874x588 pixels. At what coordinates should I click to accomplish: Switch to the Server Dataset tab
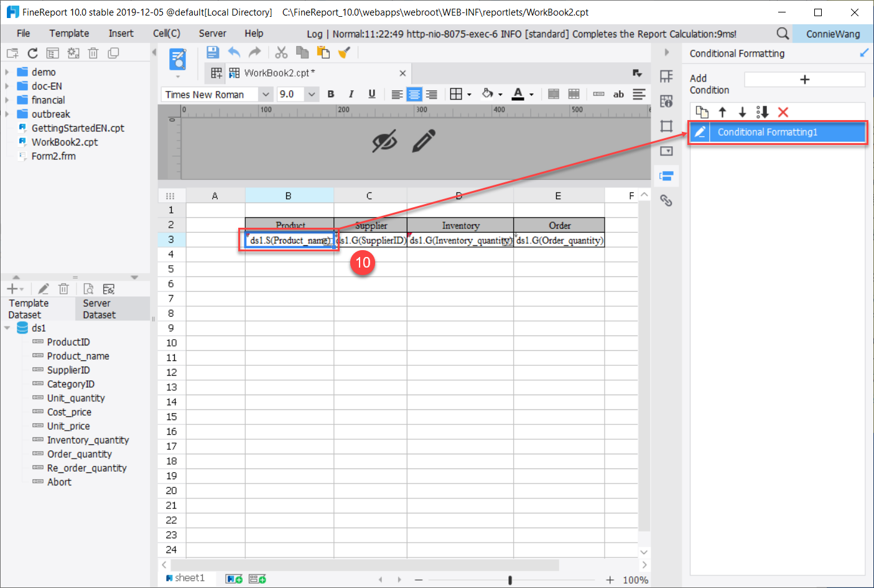pos(100,308)
